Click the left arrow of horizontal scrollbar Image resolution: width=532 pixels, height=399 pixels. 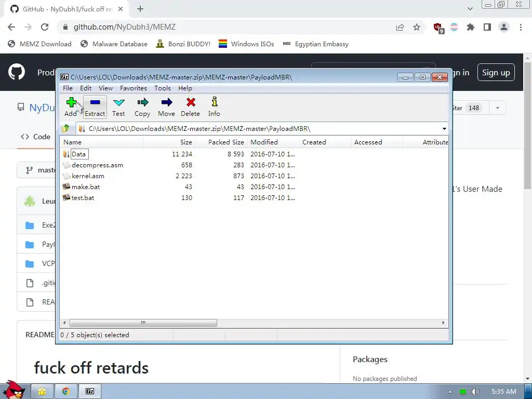click(64, 323)
